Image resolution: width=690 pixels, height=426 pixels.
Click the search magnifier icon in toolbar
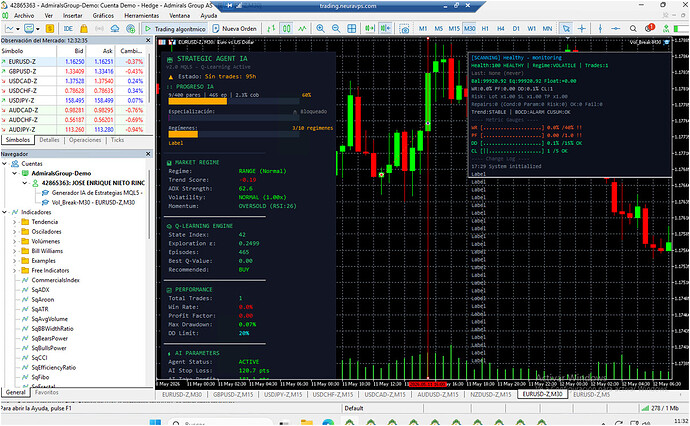(633, 29)
